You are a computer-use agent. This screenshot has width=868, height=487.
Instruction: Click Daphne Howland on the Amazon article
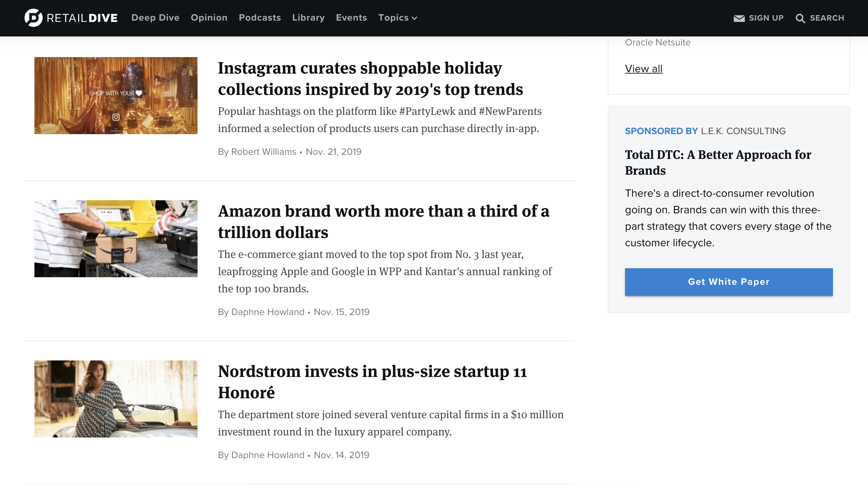point(268,312)
